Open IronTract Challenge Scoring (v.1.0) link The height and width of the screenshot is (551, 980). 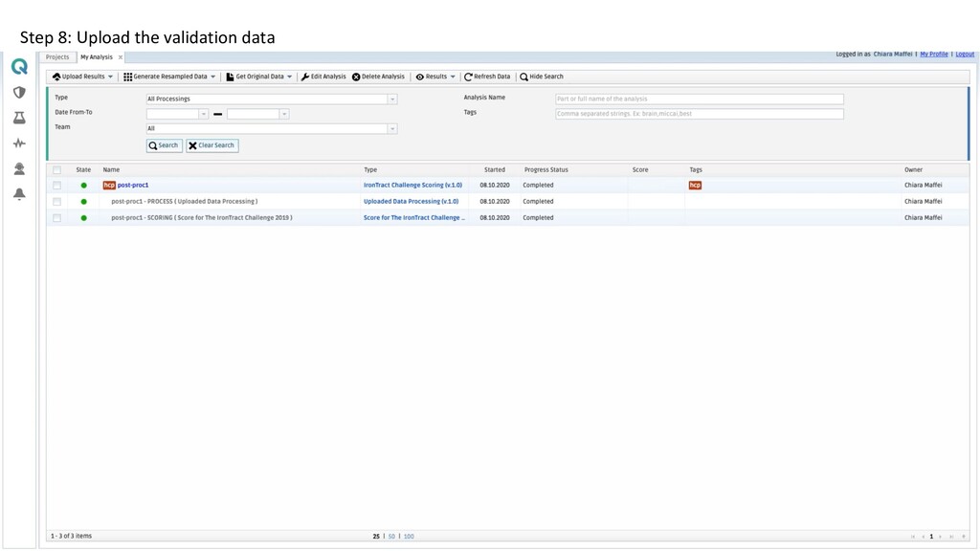point(412,186)
